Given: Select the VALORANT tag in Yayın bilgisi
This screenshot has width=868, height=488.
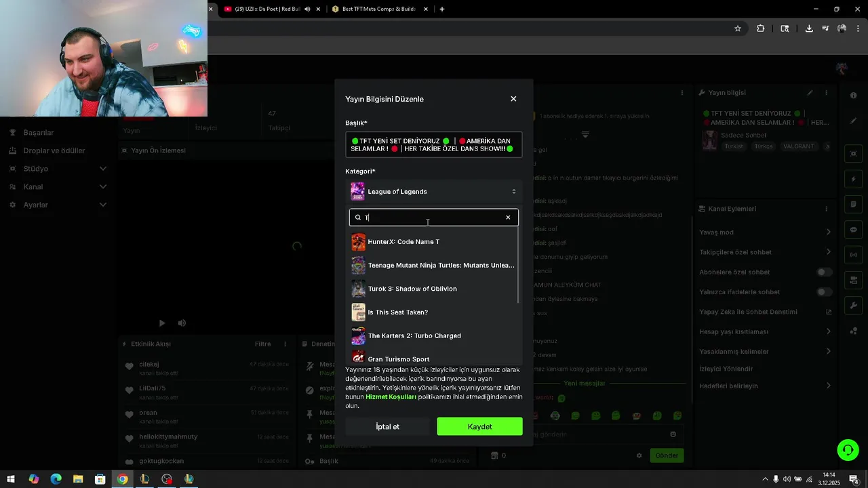Looking at the screenshot, I should coord(799,146).
